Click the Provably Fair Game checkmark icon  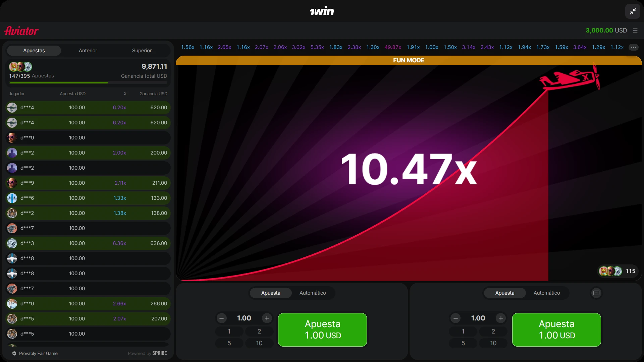[x=14, y=353]
